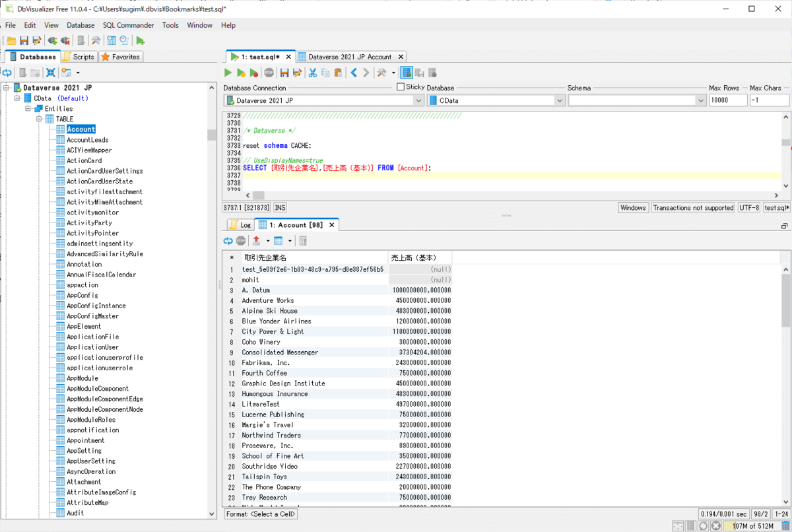
Task: Click the green Execute run button
Action: pyautogui.click(x=228, y=73)
